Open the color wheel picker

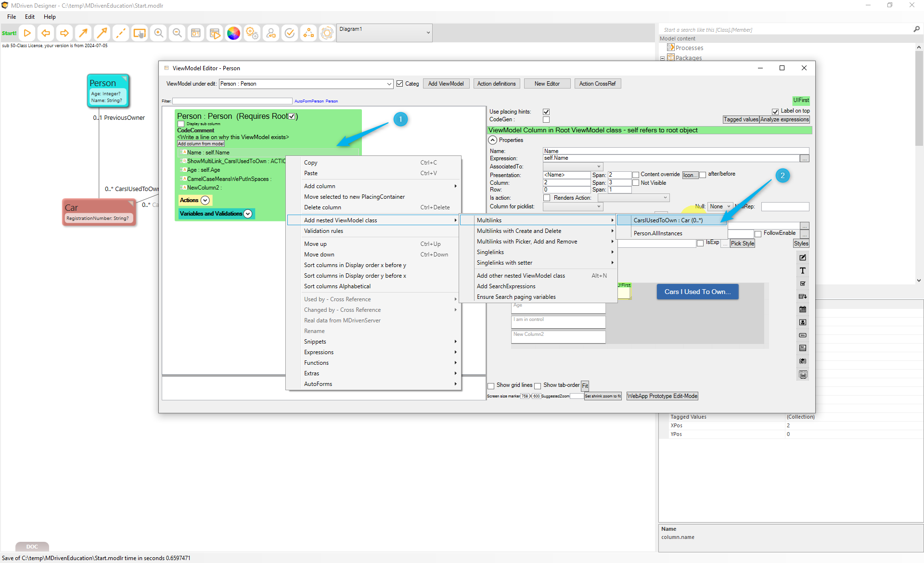pyautogui.click(x=233, y=33)
